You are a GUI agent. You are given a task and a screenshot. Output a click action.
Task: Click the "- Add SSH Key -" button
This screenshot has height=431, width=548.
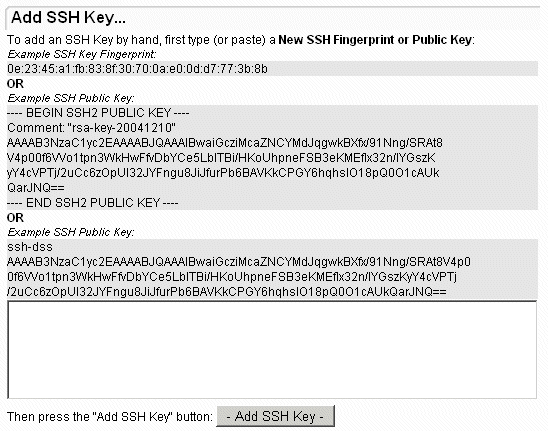(x=275, y=416)
